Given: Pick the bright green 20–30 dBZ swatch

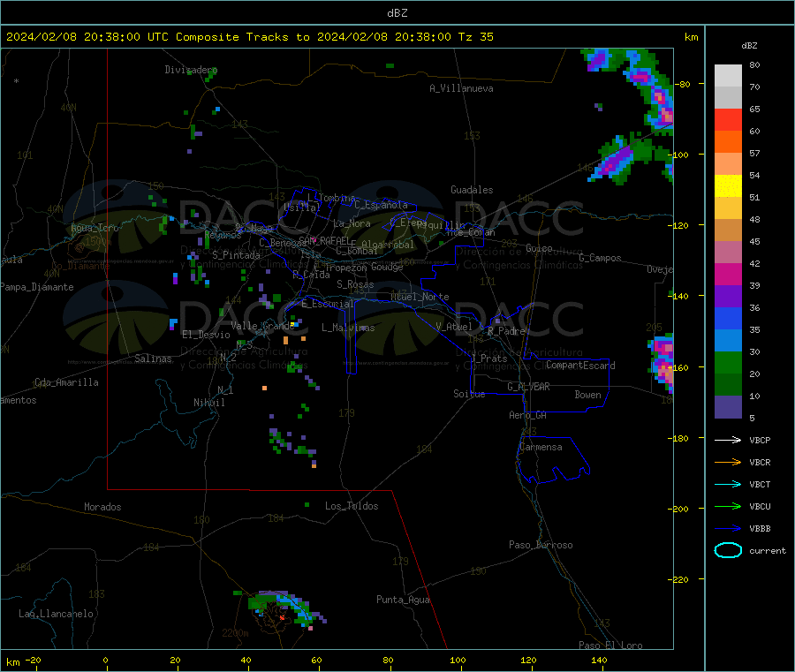Looking at the screenshot, I should (x=728, y=362).
